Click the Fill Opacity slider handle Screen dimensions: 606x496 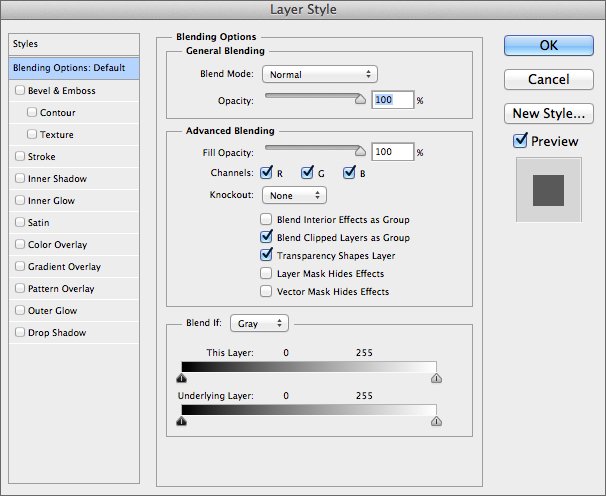tap(360, 151)
